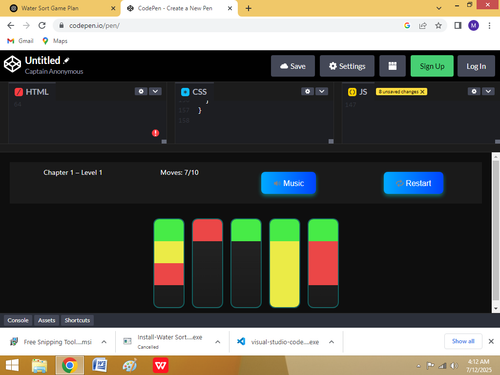Viewport: 500px width, 375px height.
Task: Open a new browser tab
Action: point(248,8)
